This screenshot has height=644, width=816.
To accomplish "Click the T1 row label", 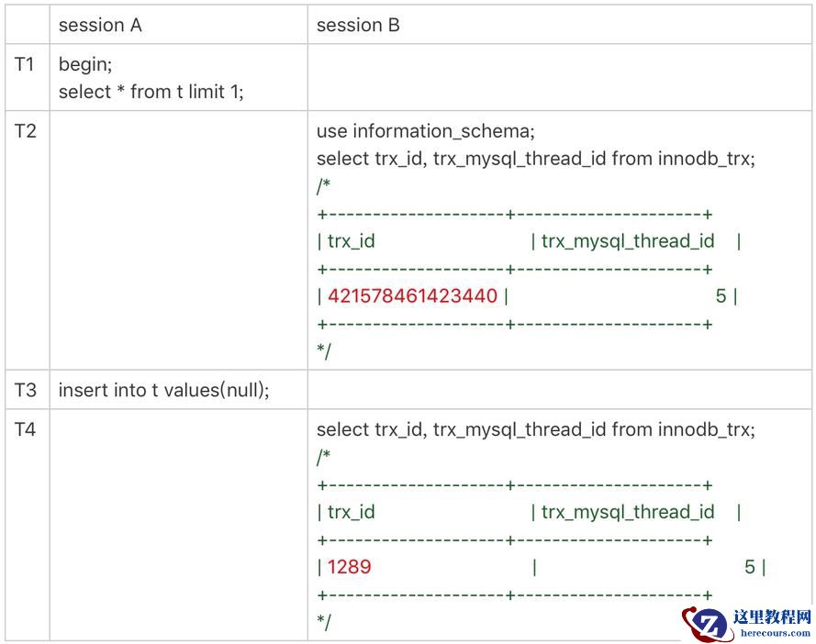I will tap(26, 65).
